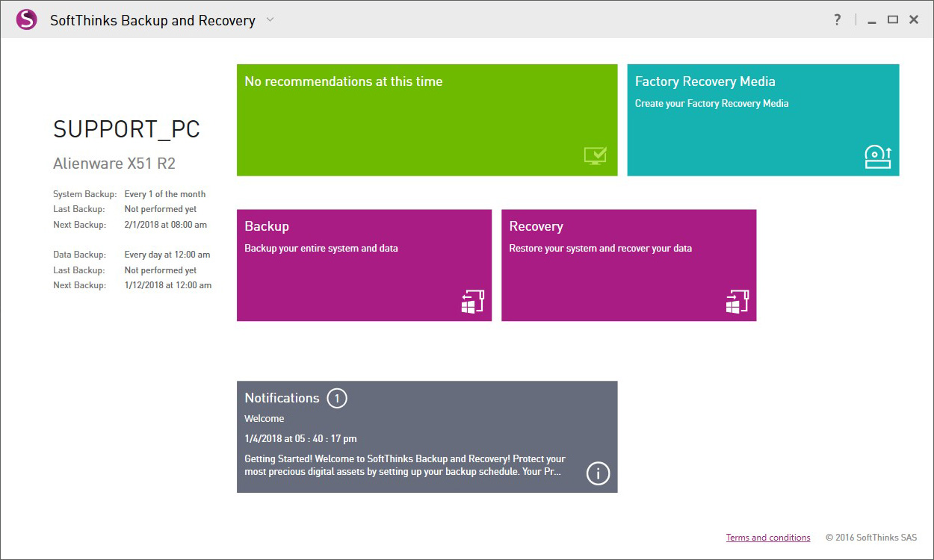
Task: Click the Recovery tile's Windows restore icon
Action: [737, 301]
